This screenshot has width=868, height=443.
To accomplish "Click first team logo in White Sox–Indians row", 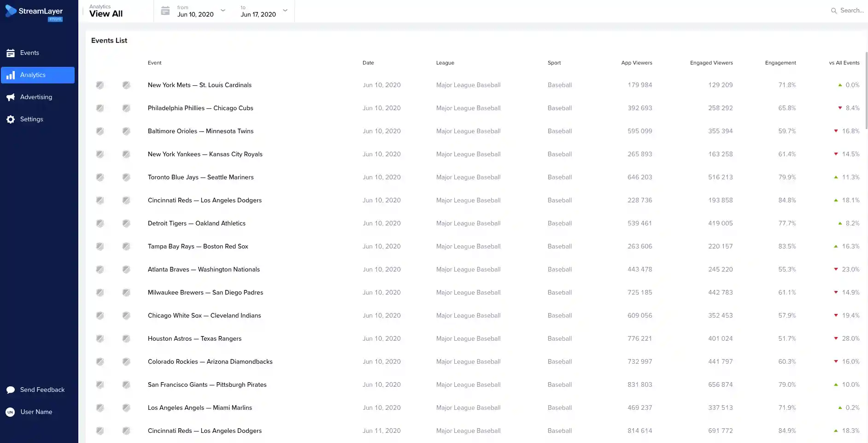I will (100, 316).
